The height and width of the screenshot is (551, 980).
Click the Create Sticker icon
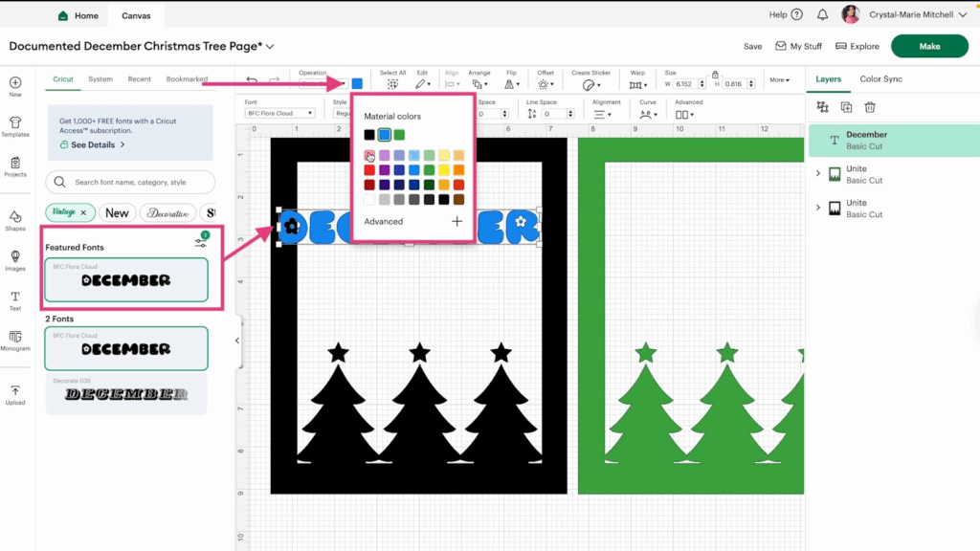pos(590,84)
